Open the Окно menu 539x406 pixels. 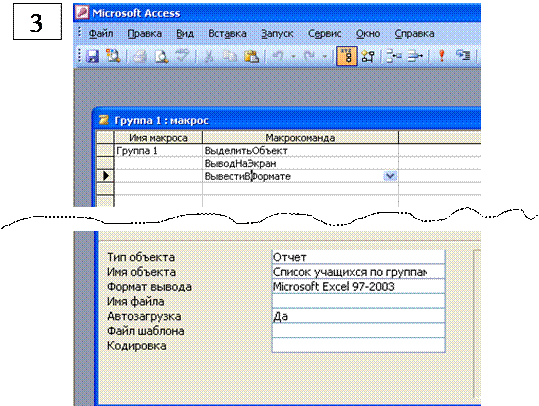(368, 34)
